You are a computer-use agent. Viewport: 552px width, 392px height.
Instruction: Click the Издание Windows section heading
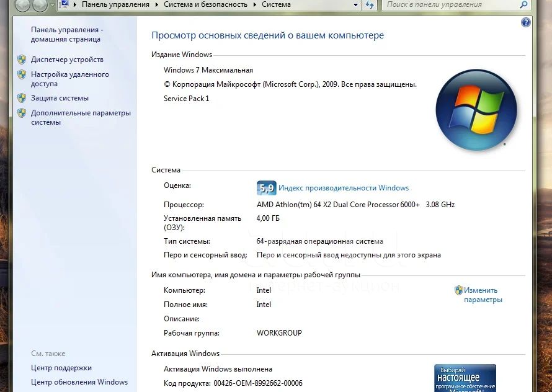182,55
